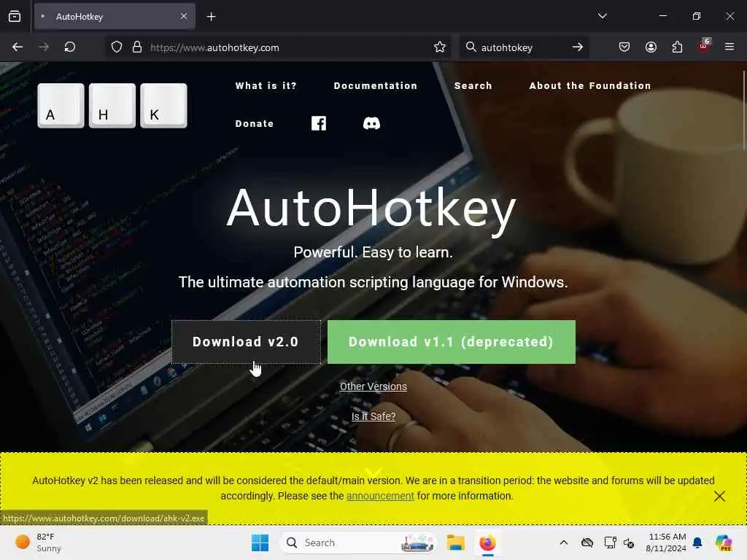Open a new tab with plus

(211, 17)
